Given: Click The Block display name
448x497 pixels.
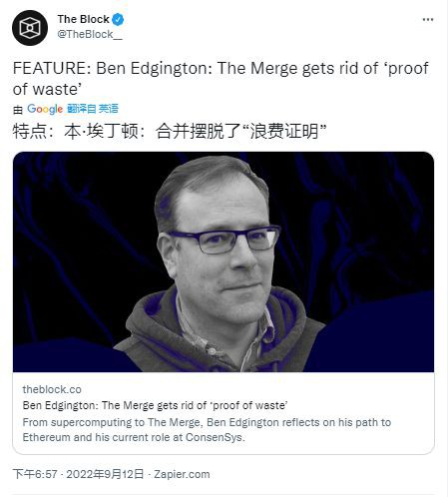Looking at the screenshot, I should click(x=83, y=19).
